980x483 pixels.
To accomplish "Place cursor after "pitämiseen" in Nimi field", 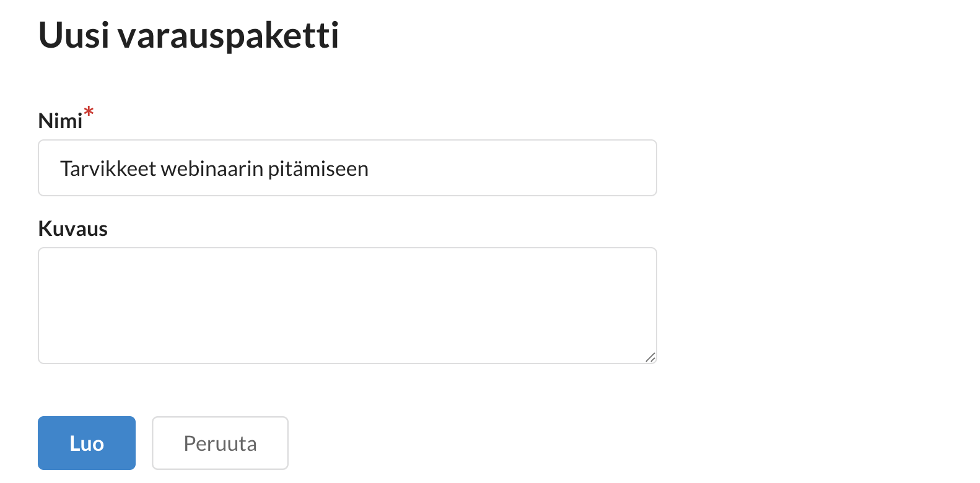I will 370,169.
